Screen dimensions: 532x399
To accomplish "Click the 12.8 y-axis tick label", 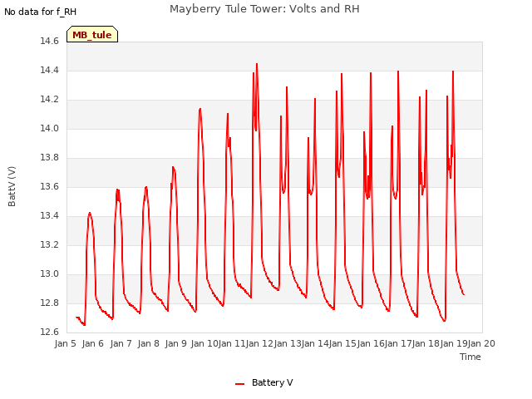I will coord(50,303).
